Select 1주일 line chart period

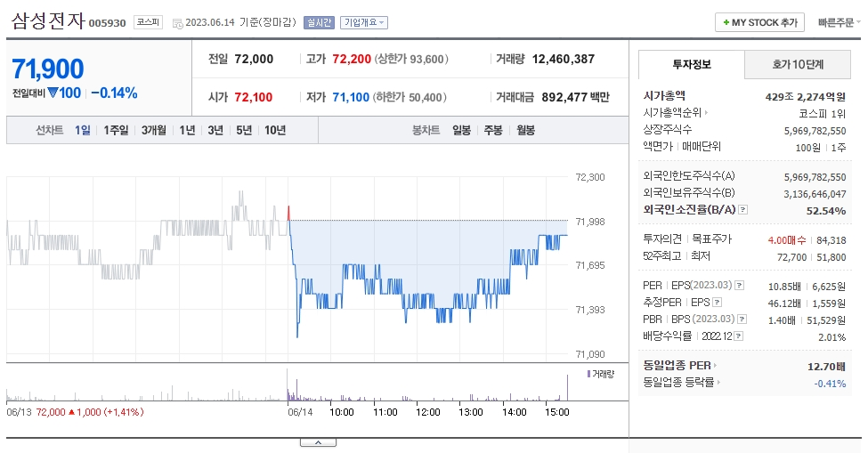[117, 131]
